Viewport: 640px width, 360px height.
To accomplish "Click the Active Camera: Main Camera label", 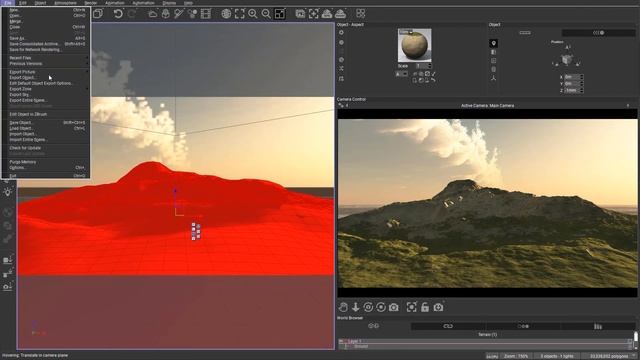I will (x=487, y=106).
